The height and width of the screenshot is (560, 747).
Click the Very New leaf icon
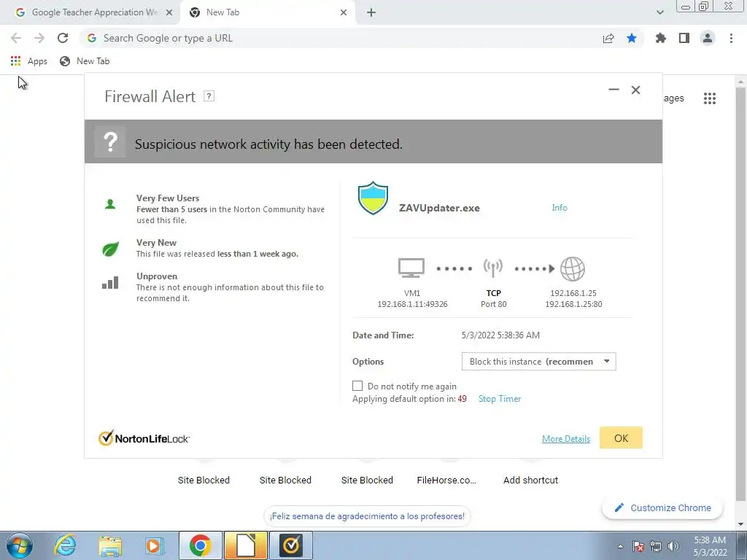tap(110, 249)
